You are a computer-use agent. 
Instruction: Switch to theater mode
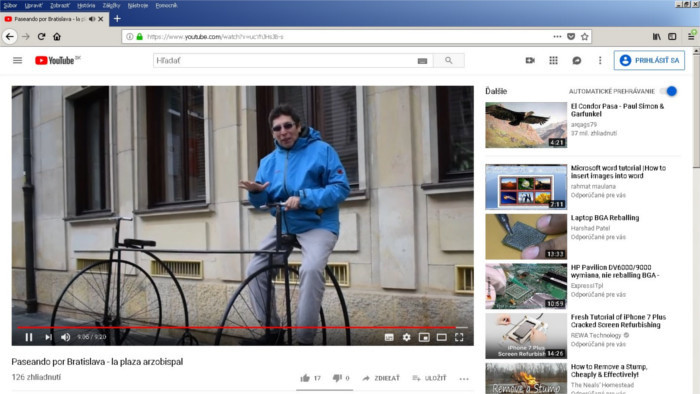tap(442, 337)
